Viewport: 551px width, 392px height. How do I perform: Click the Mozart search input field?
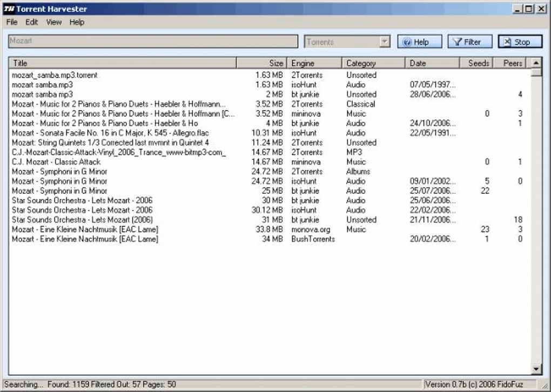tap(153, 41)
